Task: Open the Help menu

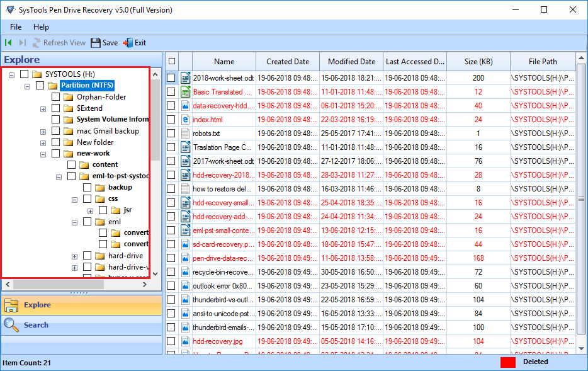Action: (42, 27)
